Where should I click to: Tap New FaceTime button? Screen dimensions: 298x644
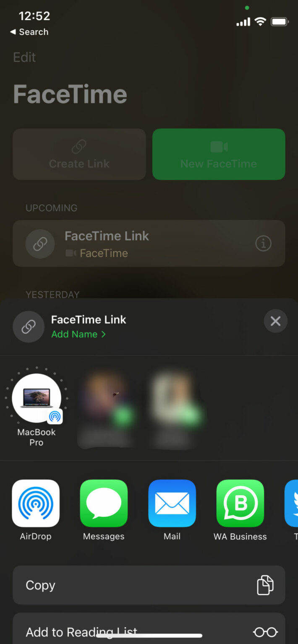(x=218, y=154)
